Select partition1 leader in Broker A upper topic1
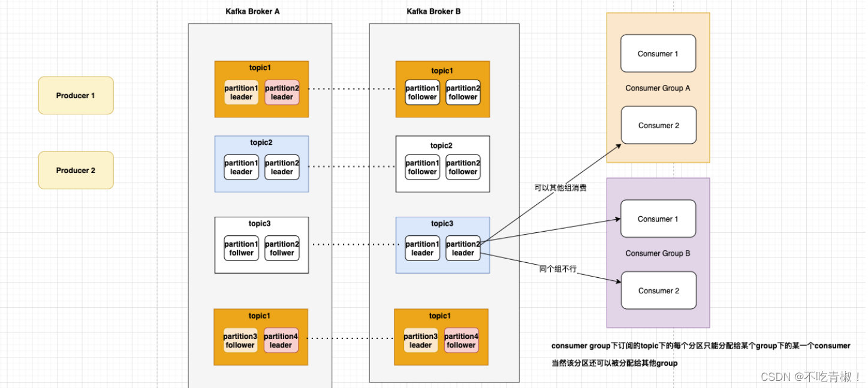Image resolution: width=868 pixels, height=388 pixels. [x=242, y=92]
